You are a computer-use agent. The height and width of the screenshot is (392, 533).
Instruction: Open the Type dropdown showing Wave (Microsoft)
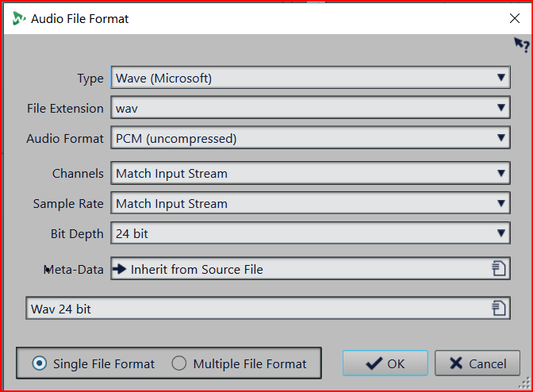coord(309,78)
